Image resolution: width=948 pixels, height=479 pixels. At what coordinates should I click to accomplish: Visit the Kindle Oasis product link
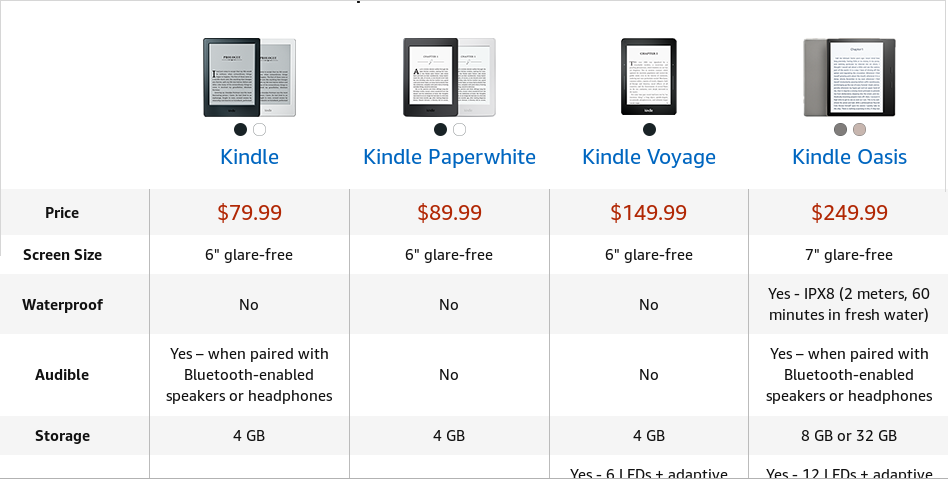pos(849,157)
